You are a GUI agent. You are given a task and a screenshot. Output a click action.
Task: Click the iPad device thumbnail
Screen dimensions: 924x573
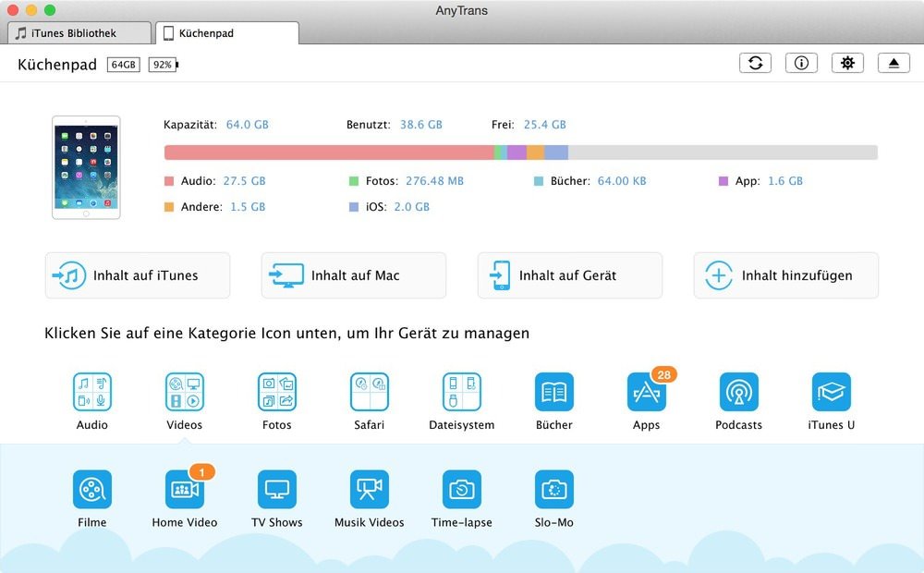pyautogui.click(x=86, y=167)
